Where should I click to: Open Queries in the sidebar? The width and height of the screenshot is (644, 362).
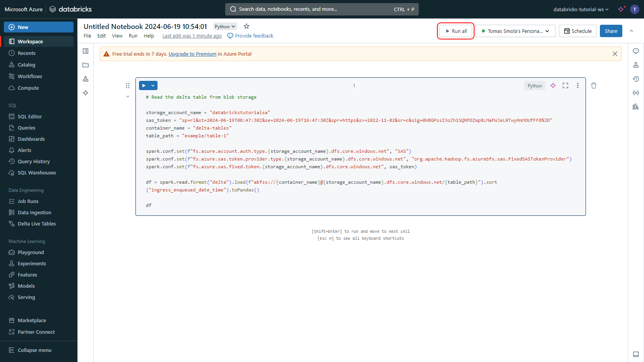pos(39,128)
